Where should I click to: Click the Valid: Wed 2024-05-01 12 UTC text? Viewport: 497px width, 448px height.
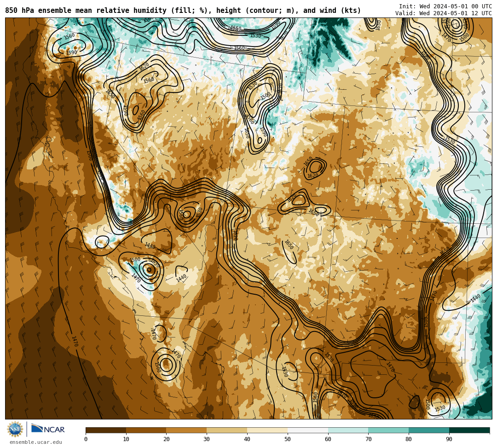(444, 13)
